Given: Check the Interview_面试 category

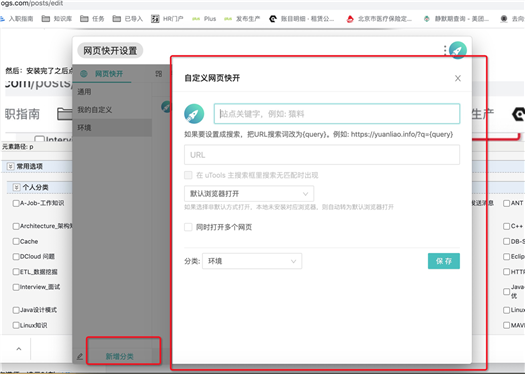Looking at the screenshot, I should [16, 287].
